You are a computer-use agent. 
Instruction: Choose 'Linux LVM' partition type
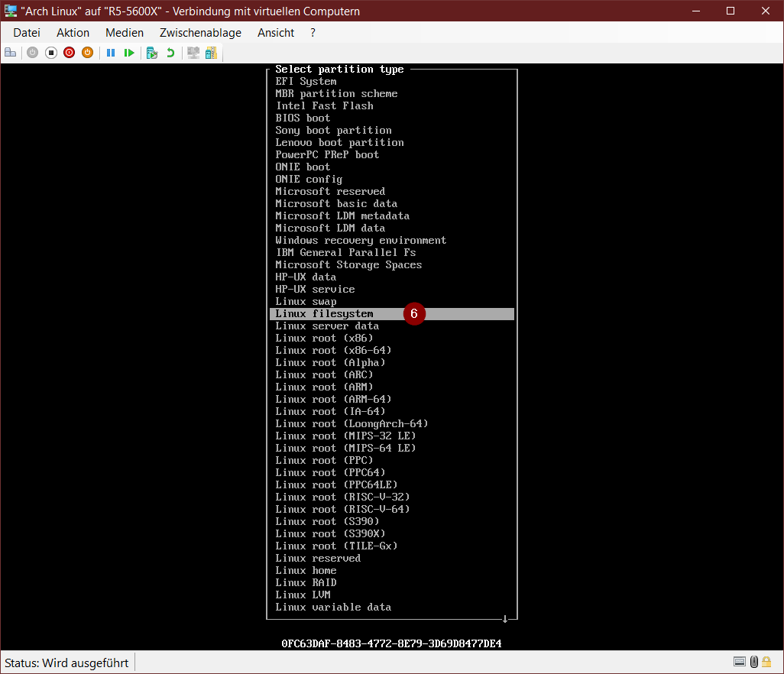[x=303, y=595]
